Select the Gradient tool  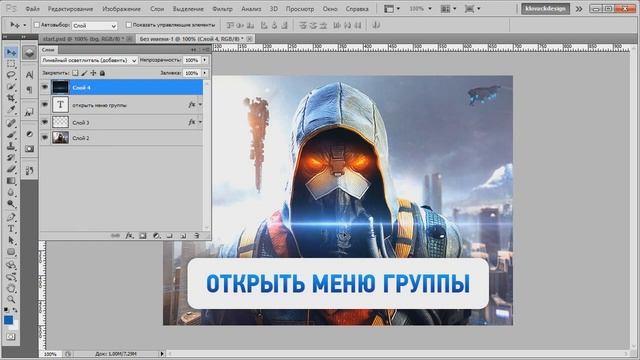11,181
